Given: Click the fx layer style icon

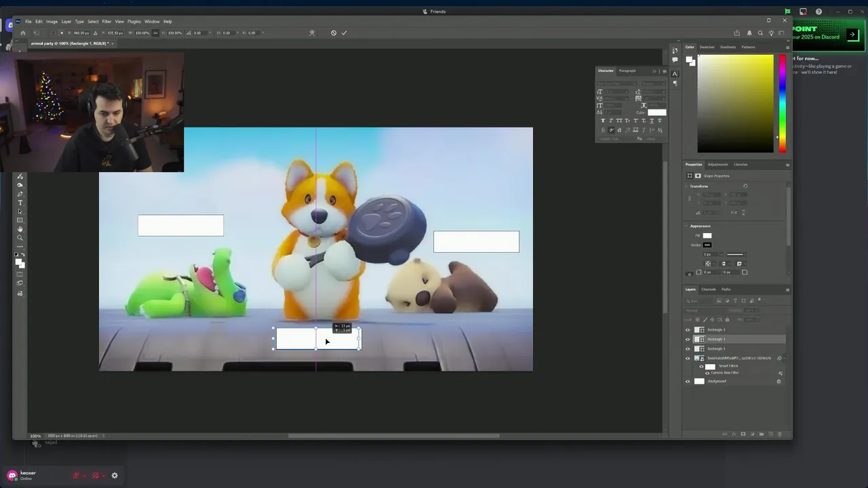Looking at the screenshot, I should coord(734,434).
